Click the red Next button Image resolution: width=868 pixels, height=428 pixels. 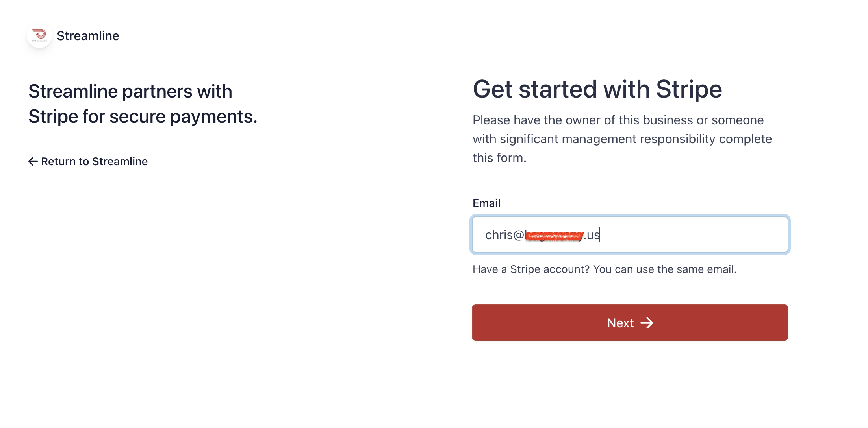tap(630, 323)
